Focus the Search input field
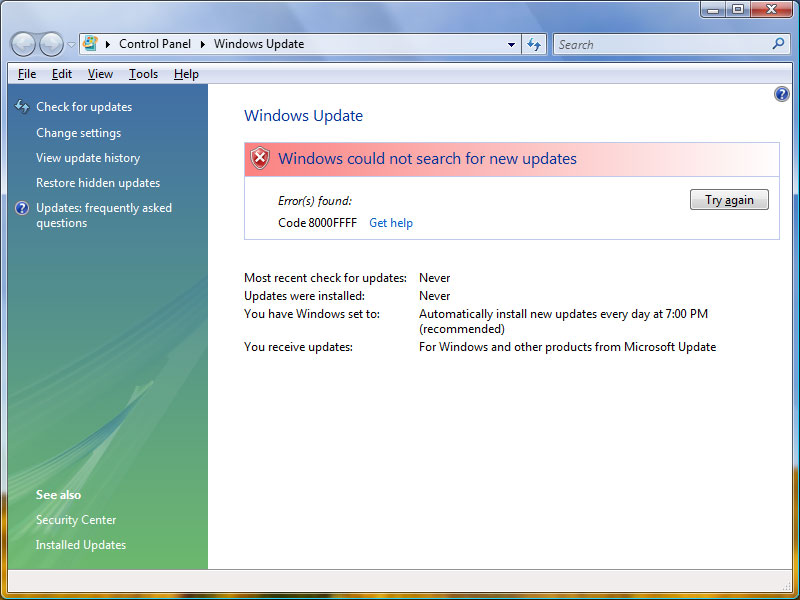 tap(663, 45)
